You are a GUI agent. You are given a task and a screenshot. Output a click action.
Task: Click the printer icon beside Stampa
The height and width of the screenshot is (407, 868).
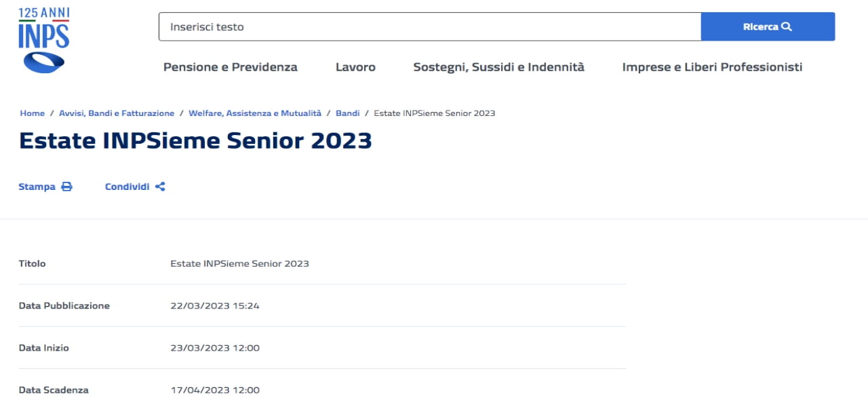point(66,187)
